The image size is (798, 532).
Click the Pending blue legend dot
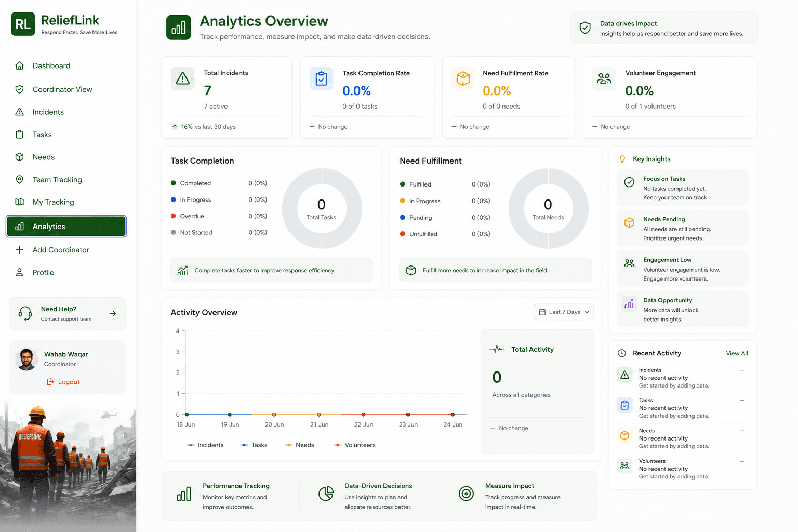[403, 217]
